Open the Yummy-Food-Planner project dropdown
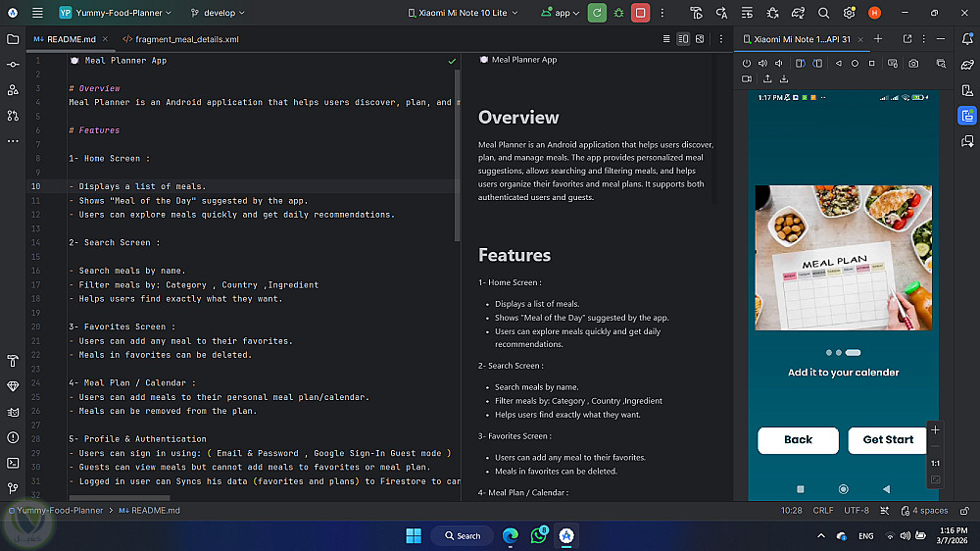The width and height of the screenshot is (980, 551). coord(114,13)
